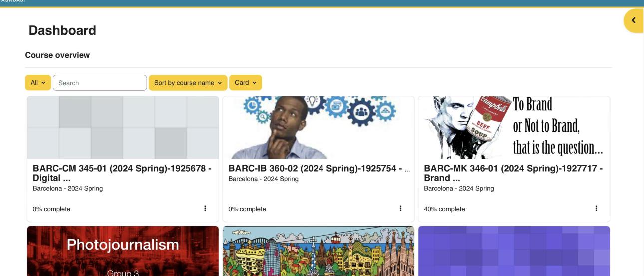Click the Campbell's soup 'To Brand' image
Viewport: 644px width, 276px height.
[x=514, y=127]
